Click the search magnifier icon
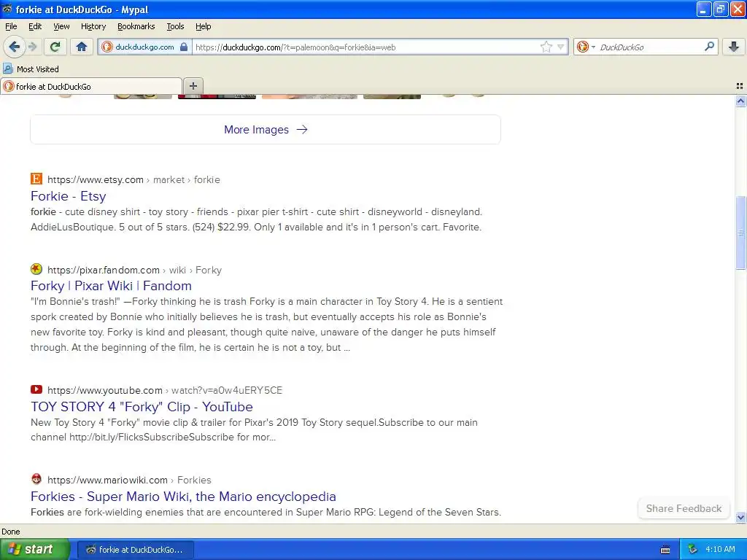Image resolution: width=747 pixels, height=560 pixels. click(x=709, y=46)
